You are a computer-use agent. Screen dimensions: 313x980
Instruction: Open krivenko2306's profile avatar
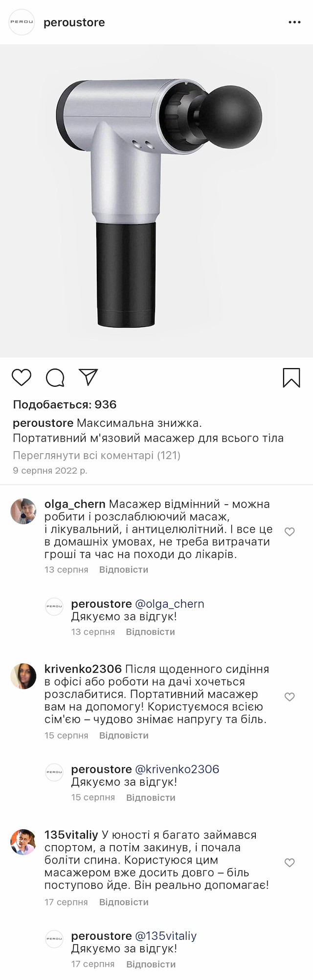(23, 677)
